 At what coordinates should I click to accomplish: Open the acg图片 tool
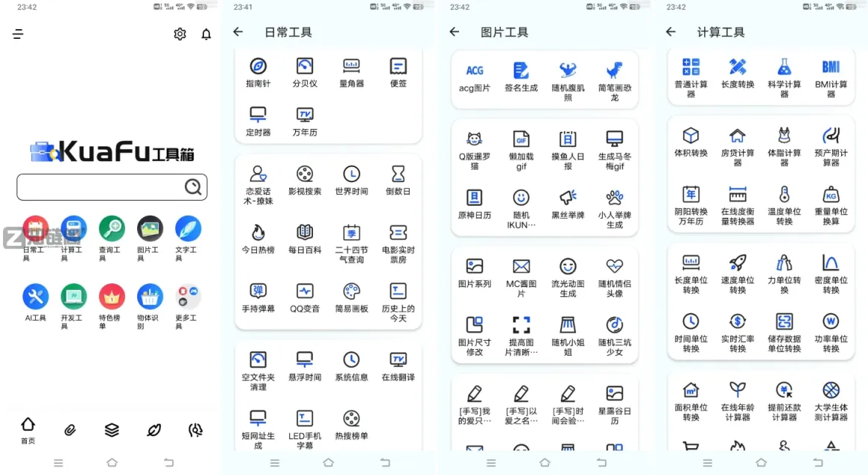[475, 78]
